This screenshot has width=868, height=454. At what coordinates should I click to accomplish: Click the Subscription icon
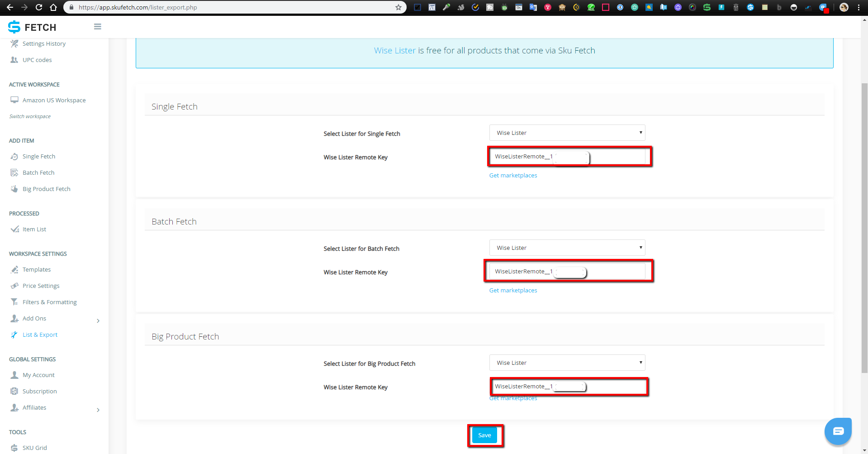point(14,391)
